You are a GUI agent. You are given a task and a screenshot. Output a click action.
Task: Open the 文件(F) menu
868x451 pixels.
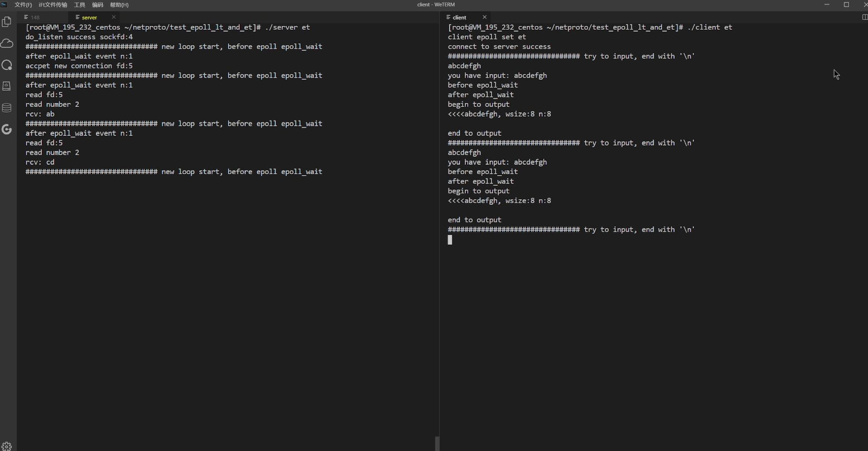click(x=23, y=5)
